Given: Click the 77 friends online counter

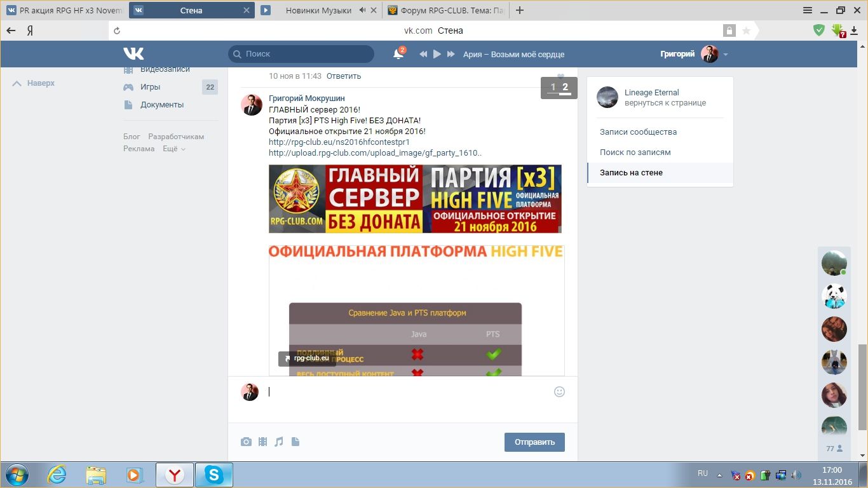Looking at the screenshot, I should [x=834, y=449].
